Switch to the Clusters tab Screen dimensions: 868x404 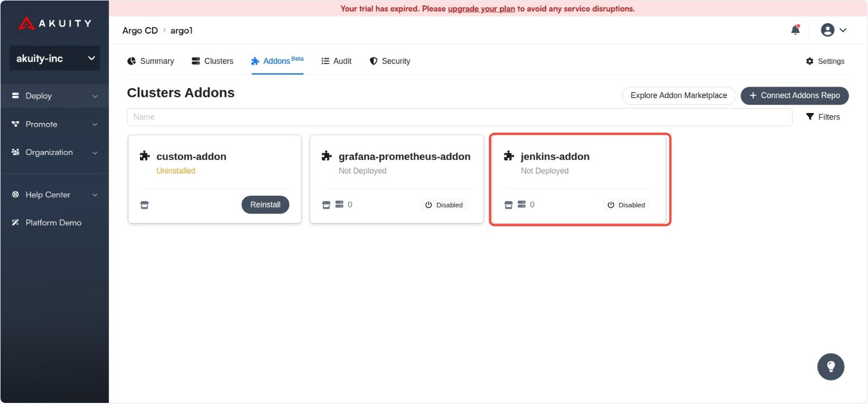[212, 61]
